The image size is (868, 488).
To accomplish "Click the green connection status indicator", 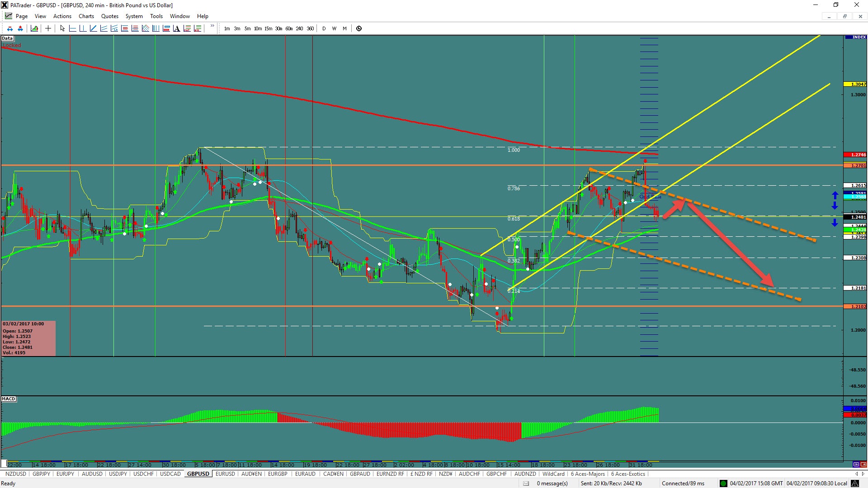I will coord(723,483).
